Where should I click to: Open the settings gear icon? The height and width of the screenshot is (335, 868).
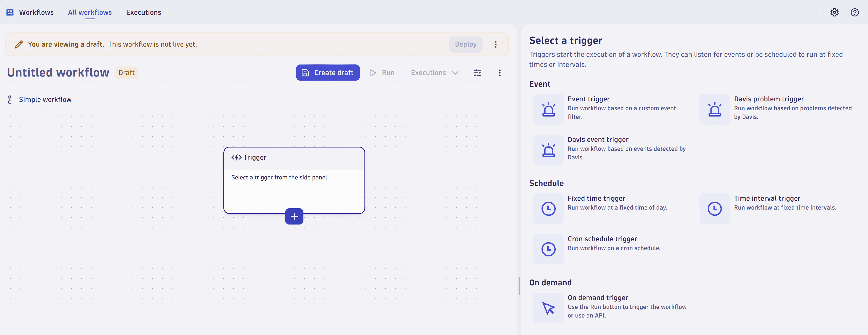[834, 12]
